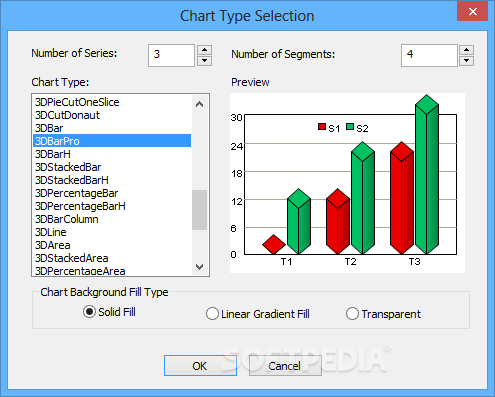This screenshot has height=397, width=495.
Task: Click the Number of Series input field
Action: (171, 55)
